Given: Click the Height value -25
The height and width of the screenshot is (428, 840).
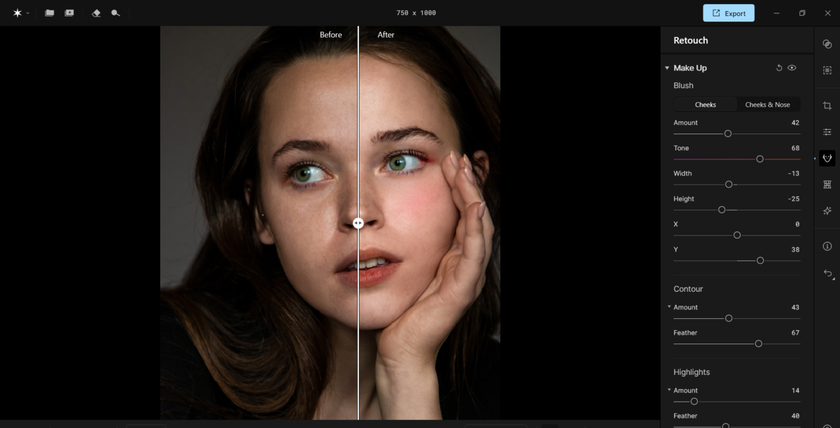Looking at the screenshot, I should pos(793,199).
